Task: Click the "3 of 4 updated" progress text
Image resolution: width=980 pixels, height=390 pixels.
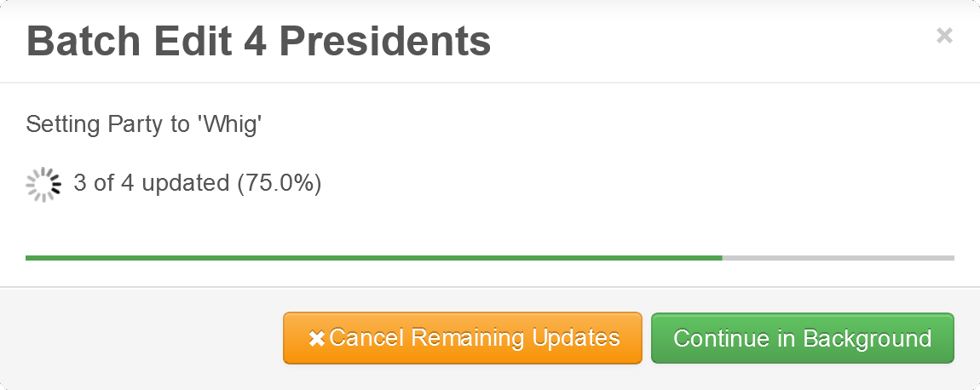Action: tap(151, 183)
